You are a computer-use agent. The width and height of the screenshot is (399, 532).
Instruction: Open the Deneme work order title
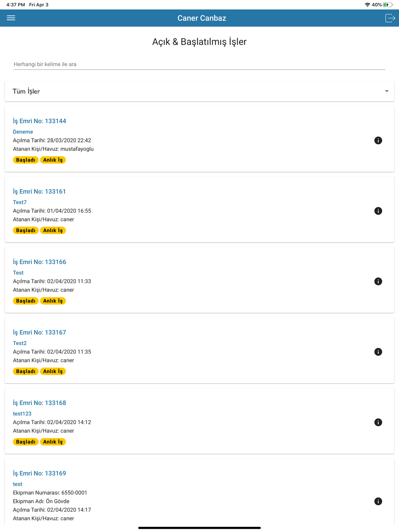tap(23, 132)
